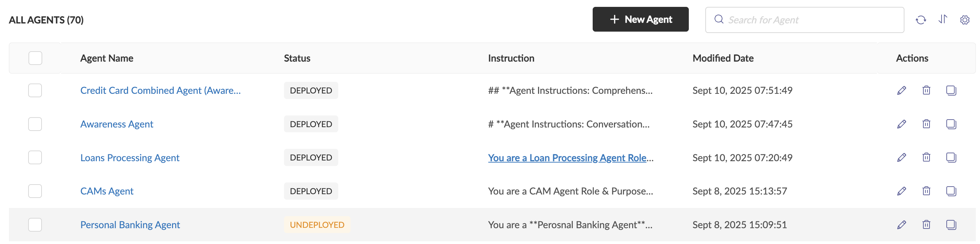Screen dimensions: 980x244
Task: Open the Loans Processing Agent
Action: point(130,157)
